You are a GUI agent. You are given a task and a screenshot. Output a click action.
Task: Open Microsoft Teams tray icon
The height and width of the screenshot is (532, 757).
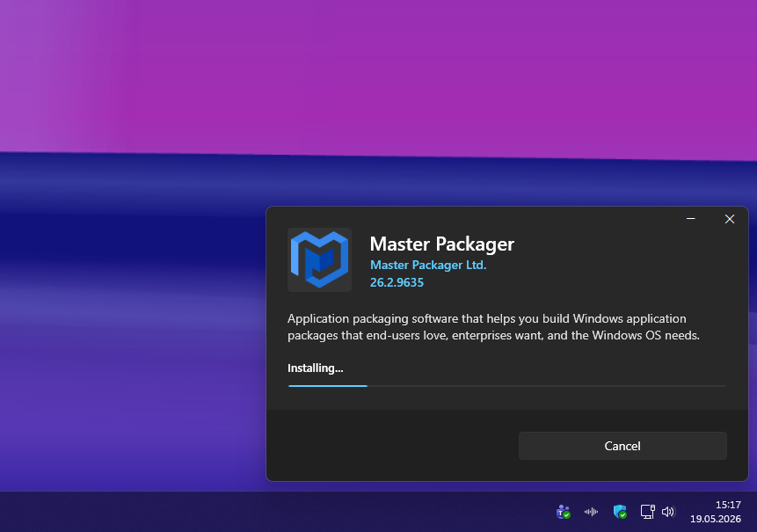point(563,512)
